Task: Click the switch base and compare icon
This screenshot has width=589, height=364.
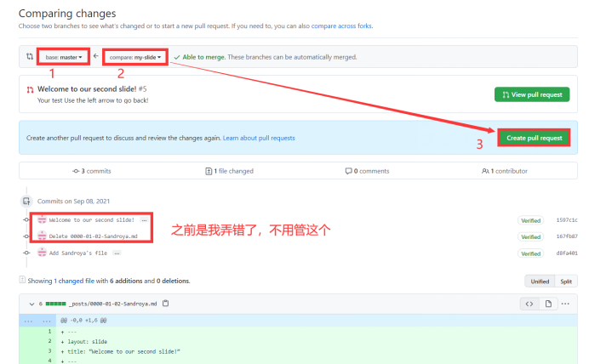Action: click(x=30, y=57)
